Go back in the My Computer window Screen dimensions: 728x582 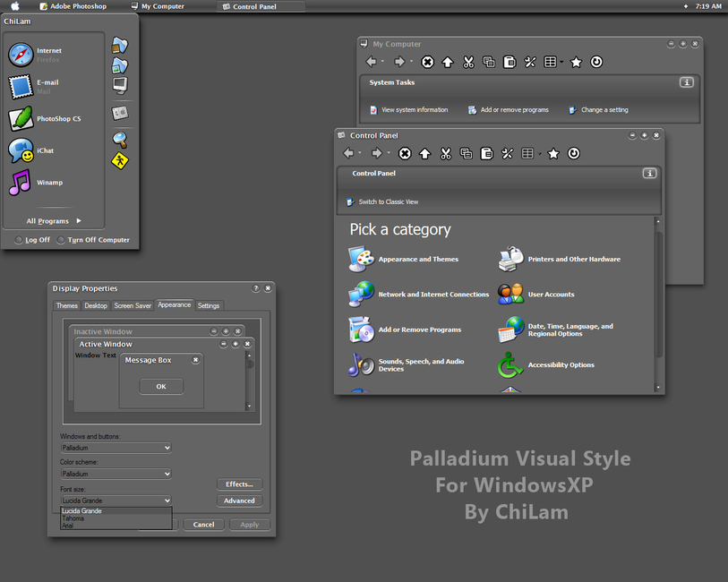[371, 62]
